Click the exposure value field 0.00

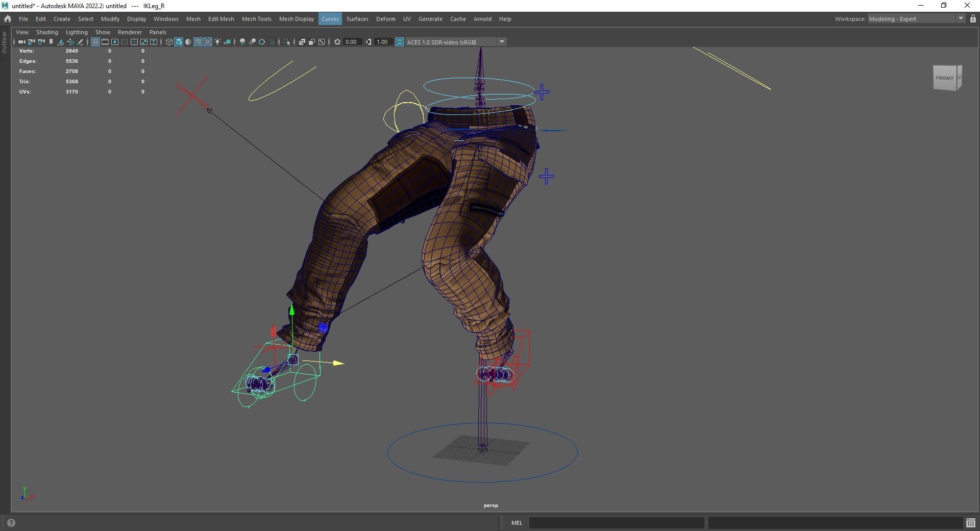(352, 42)
